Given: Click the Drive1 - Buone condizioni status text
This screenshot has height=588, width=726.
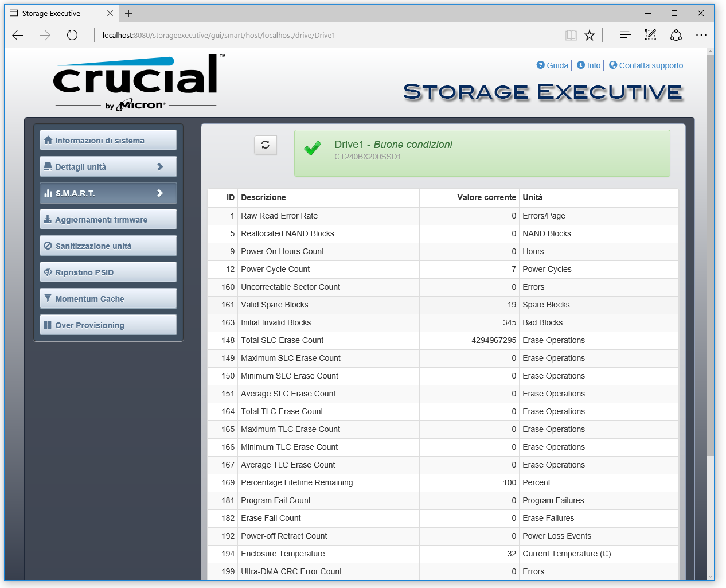Looking at the screenshot, I should pyautogui.click(x=393, y=145).
